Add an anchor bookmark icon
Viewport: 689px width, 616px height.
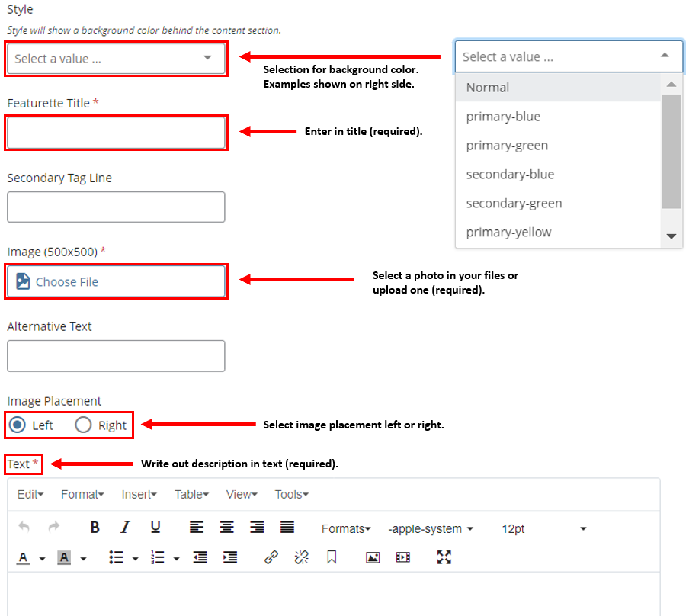tap(332, 557)
